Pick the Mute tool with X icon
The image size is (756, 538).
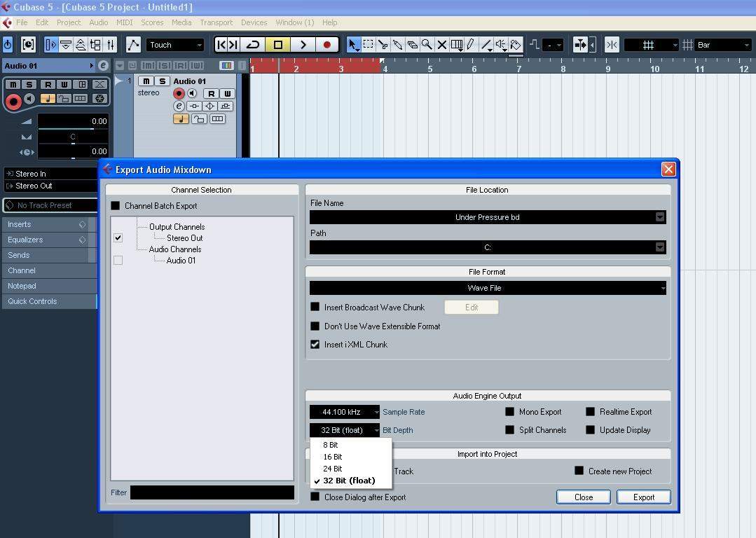442,45
